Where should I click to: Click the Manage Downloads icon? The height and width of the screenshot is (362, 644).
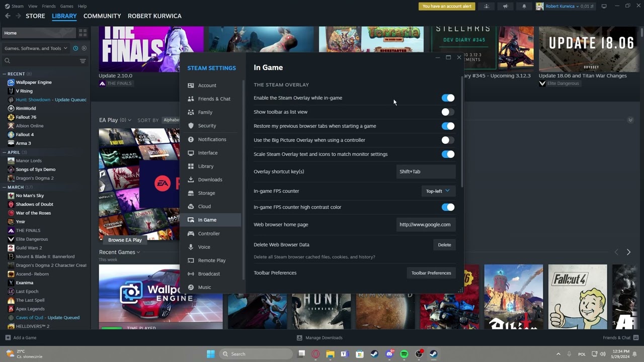(299, 338)
